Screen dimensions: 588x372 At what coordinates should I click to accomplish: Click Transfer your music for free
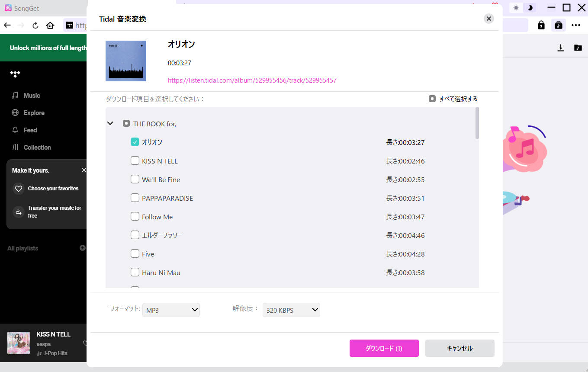click(48, 212)
